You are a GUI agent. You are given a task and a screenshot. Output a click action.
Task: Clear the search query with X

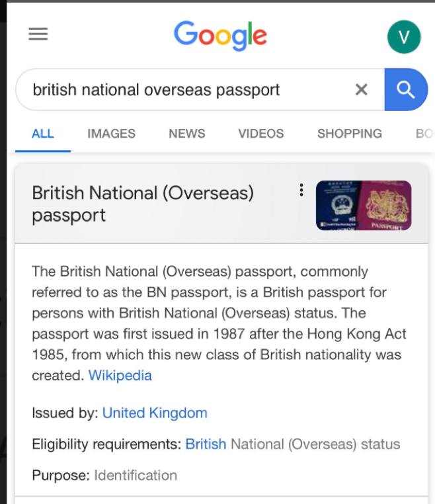(x=361, y=90)
